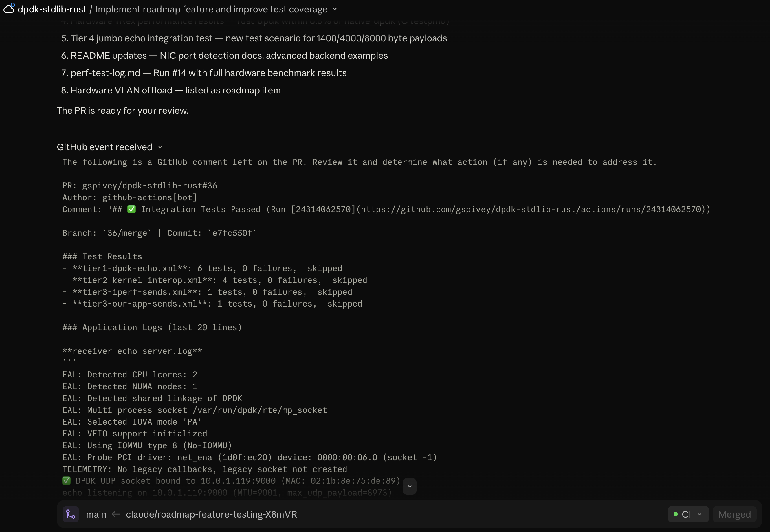Select the git branch icon in the bottom bar
The image size is (770, 532).
pyautogui.click(x=70, y=514)
